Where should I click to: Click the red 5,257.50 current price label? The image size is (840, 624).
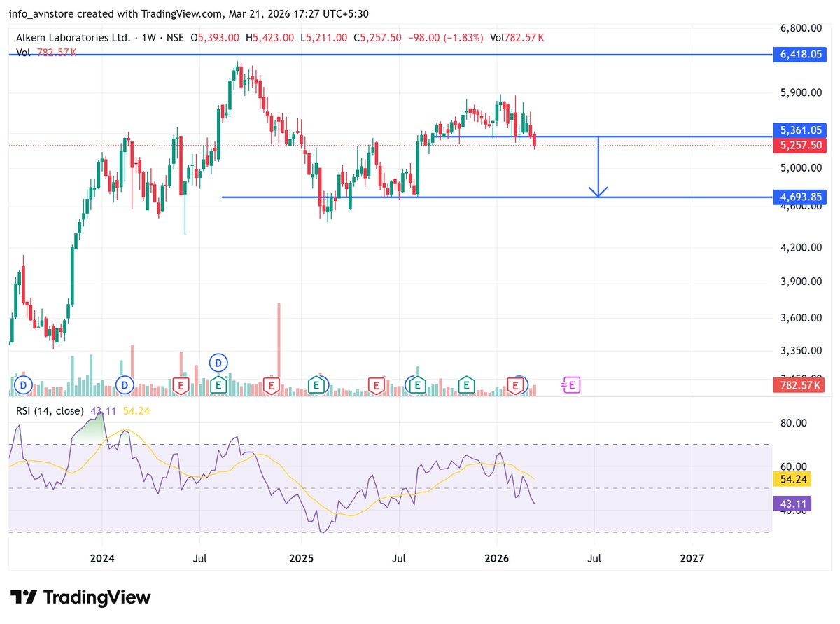[800, 146]
